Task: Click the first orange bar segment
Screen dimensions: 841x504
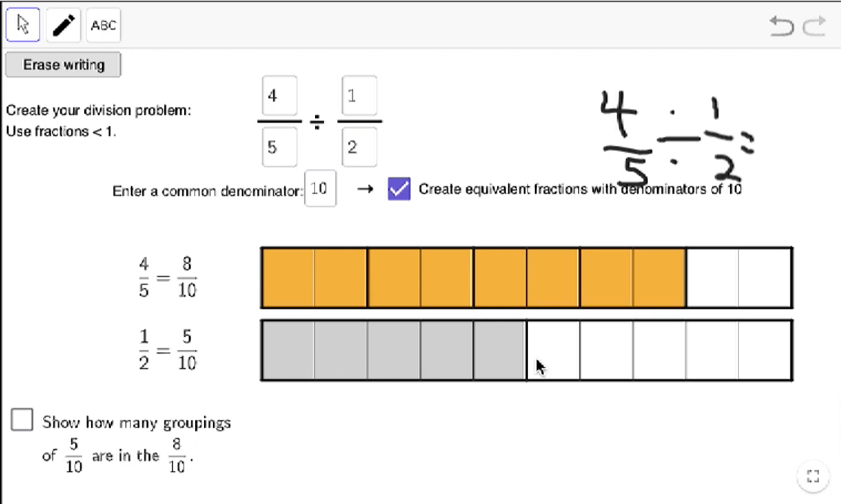Action: [x=288, y=278]
